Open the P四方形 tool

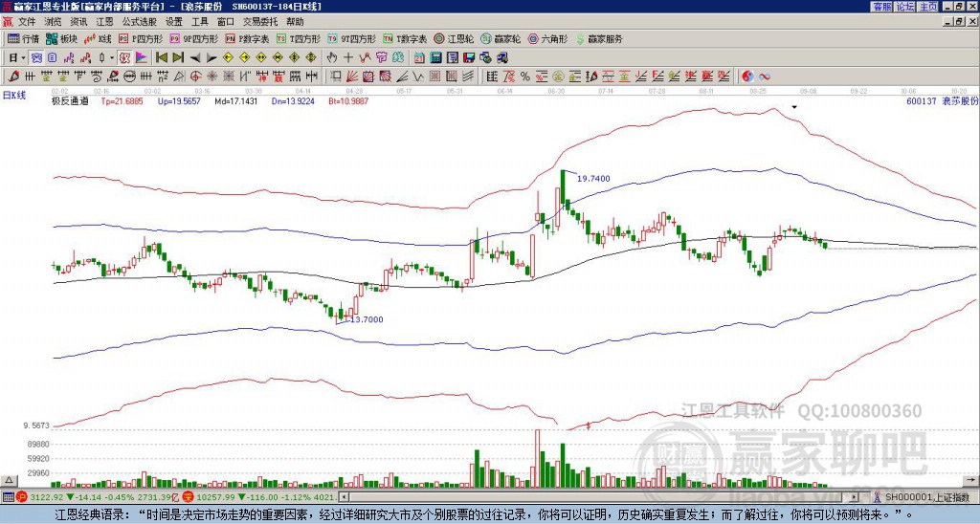pos(141,38)
